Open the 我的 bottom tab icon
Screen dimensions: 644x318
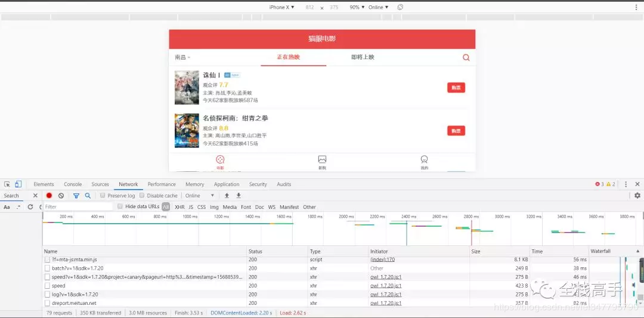[x=425, y=162]
